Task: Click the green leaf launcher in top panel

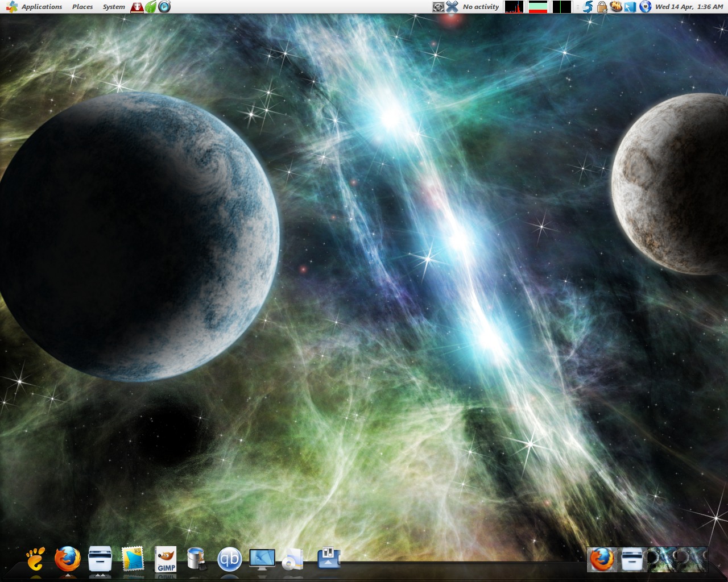Action: (x=151, y=7)
